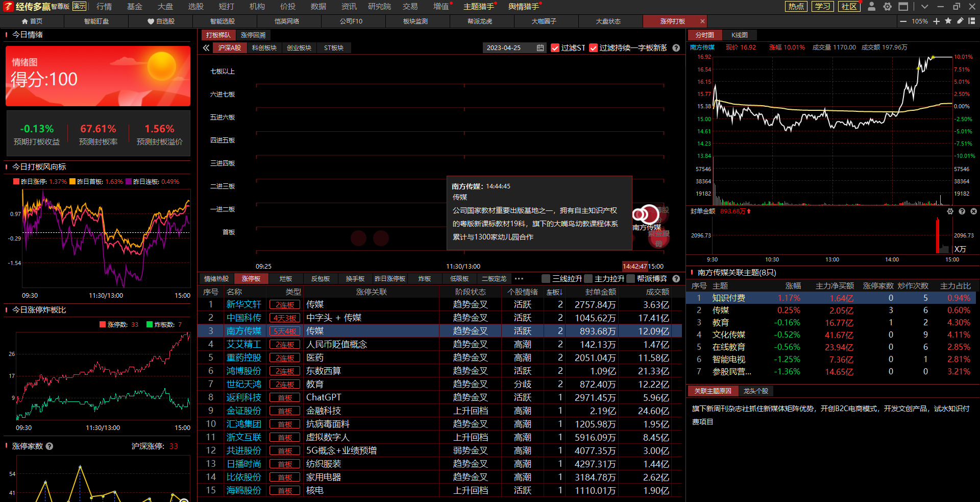This screenshot has height=502, width=980.
Task: Click the green 炸板数 legend swatch
Action: [150, 324]
